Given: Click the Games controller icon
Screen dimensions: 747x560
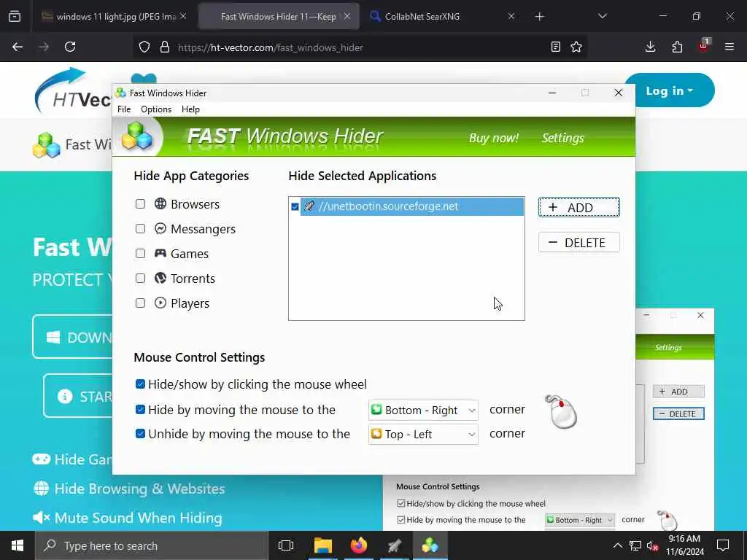Looking at the screenshot, I should click(160, 253).
